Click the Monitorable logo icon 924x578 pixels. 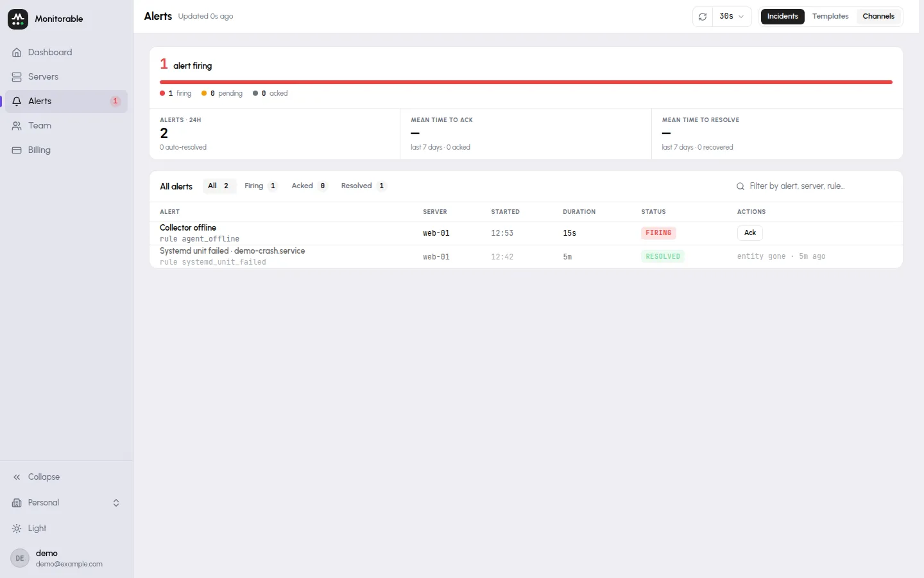pos(18,19)
